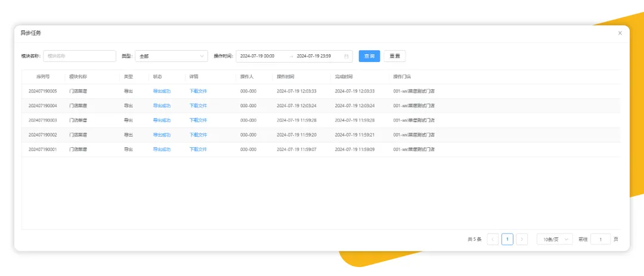Image resolution: width=644 pixels, height=276 pixels.
Task: Click the 操作门店 column header
Action: pos(402,77)
